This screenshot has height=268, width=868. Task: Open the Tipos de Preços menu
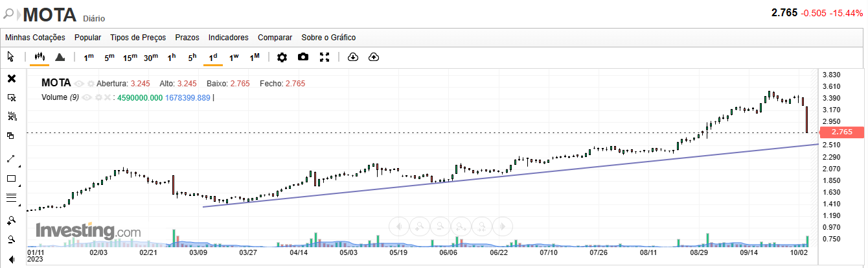tap(138, 38)
